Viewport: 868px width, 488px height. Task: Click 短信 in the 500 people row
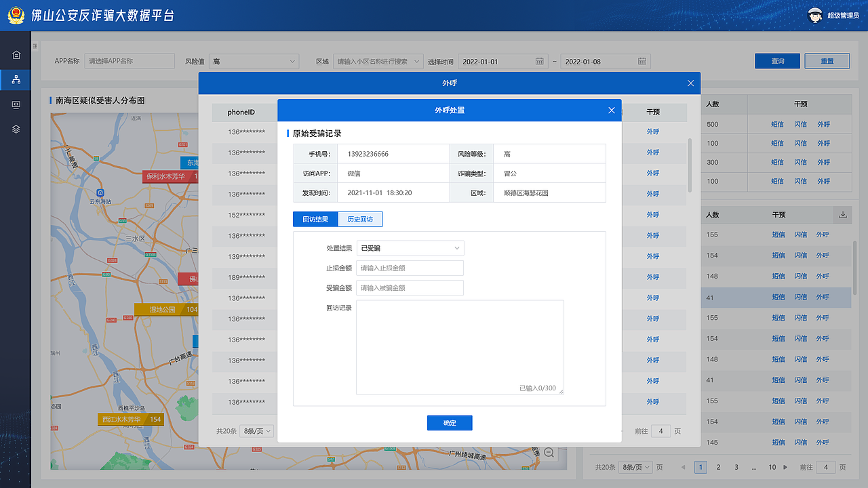(x=778, y=125)
